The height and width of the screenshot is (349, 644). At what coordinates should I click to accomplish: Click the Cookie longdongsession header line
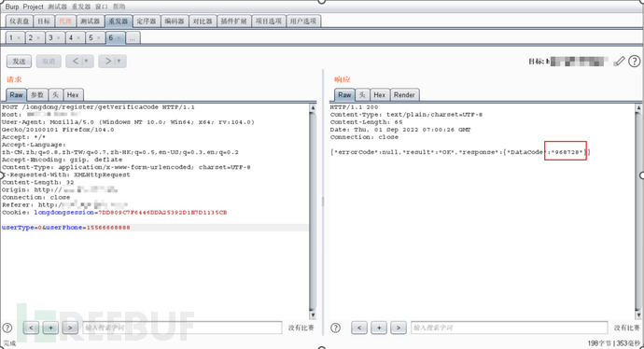click(114, 213)
